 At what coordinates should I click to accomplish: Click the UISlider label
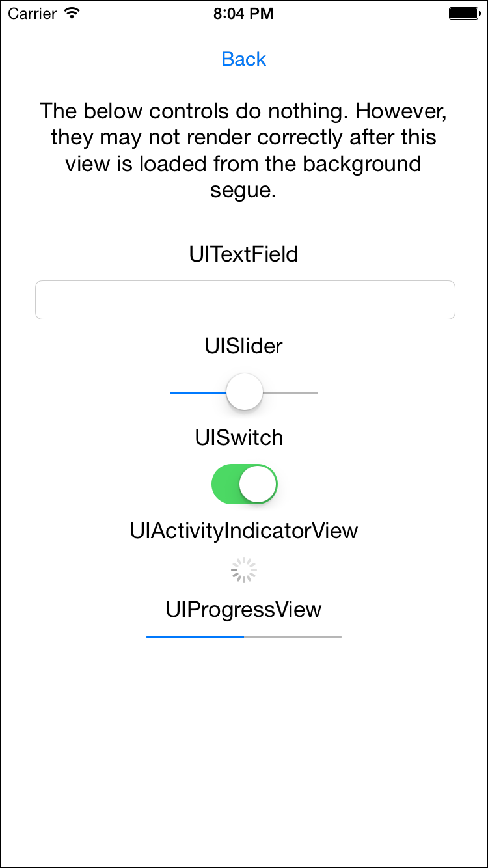point(244,346)
